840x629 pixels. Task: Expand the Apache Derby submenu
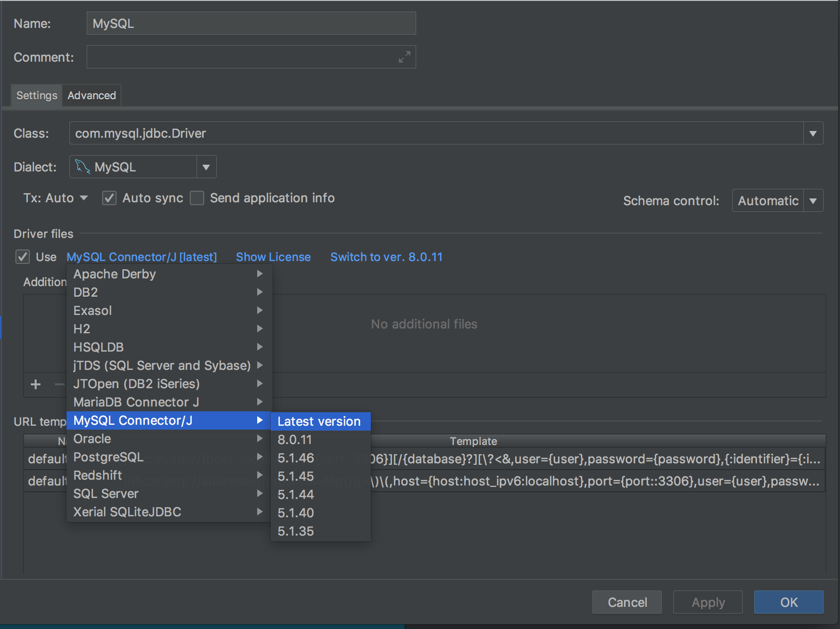pos(170,274)
